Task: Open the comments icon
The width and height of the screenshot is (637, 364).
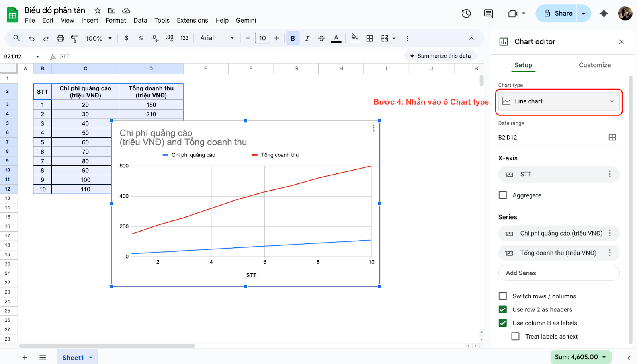Action: tap(488, 14)
